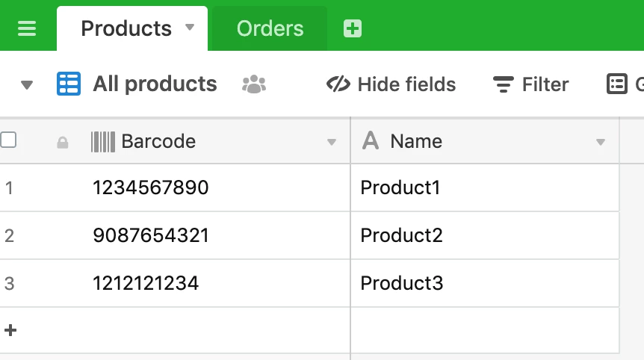
Task: Tick the select-all rows checkbox
Action: point(8,140)
